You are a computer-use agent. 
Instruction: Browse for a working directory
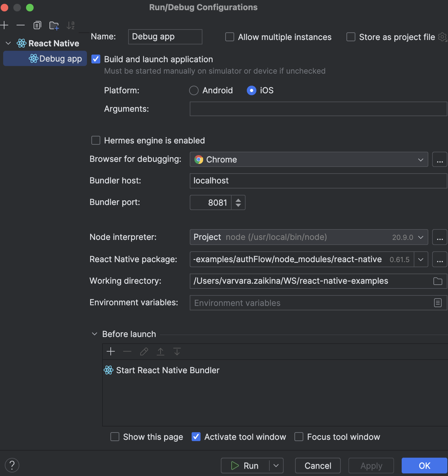tap(438, 281)
